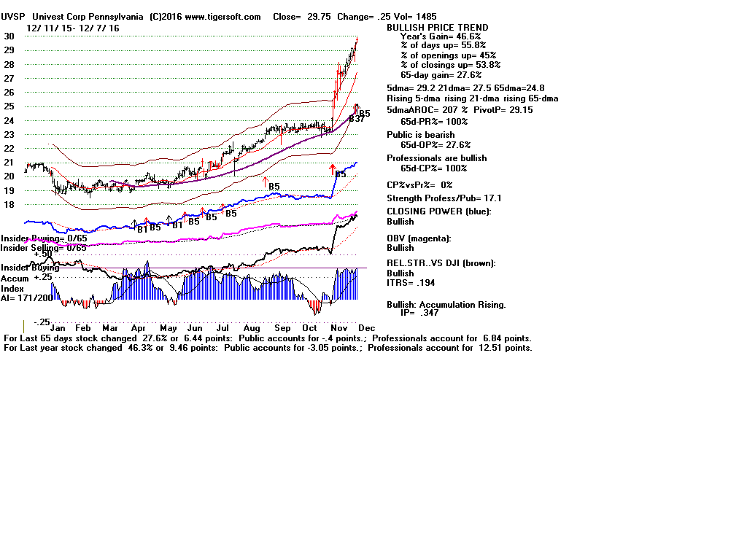Click the 18 price level label
This screenshot has height=560, width=747.
point(9,205)
